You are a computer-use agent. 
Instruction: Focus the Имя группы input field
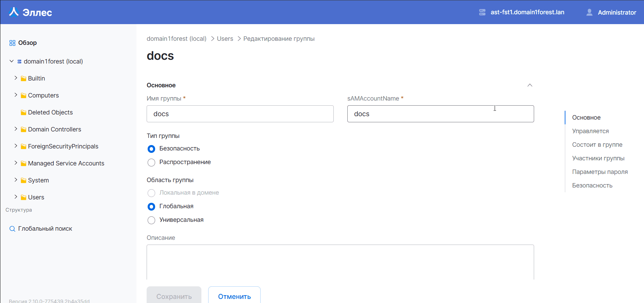[240, 114]
